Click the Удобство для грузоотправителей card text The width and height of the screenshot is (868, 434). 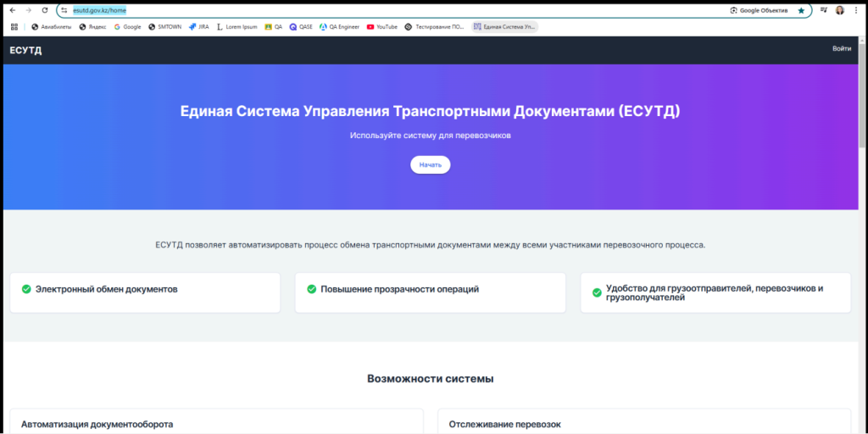(x=715, y=292)
